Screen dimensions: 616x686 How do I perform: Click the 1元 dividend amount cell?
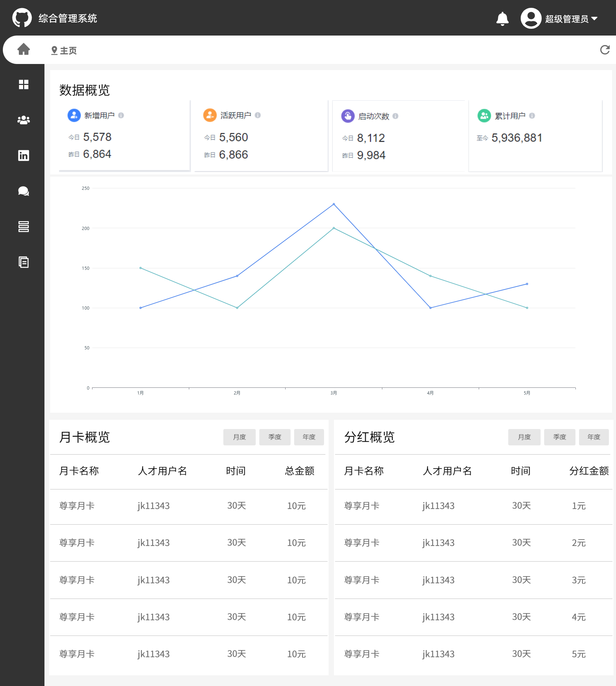tap(579, 505)
